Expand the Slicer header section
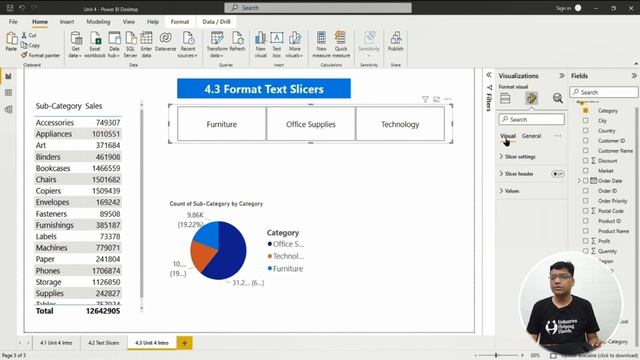This screenshot has height=360, width=640. click(501, 174)
